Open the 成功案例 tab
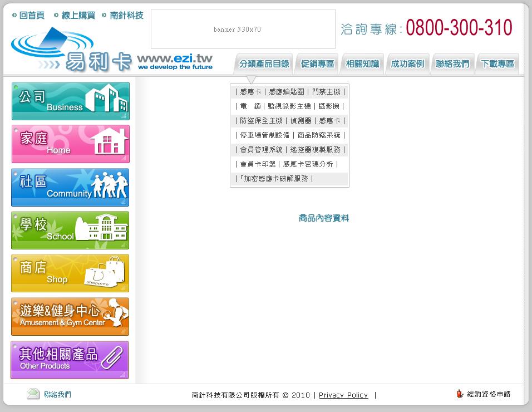532x412 pixels. 407,63
